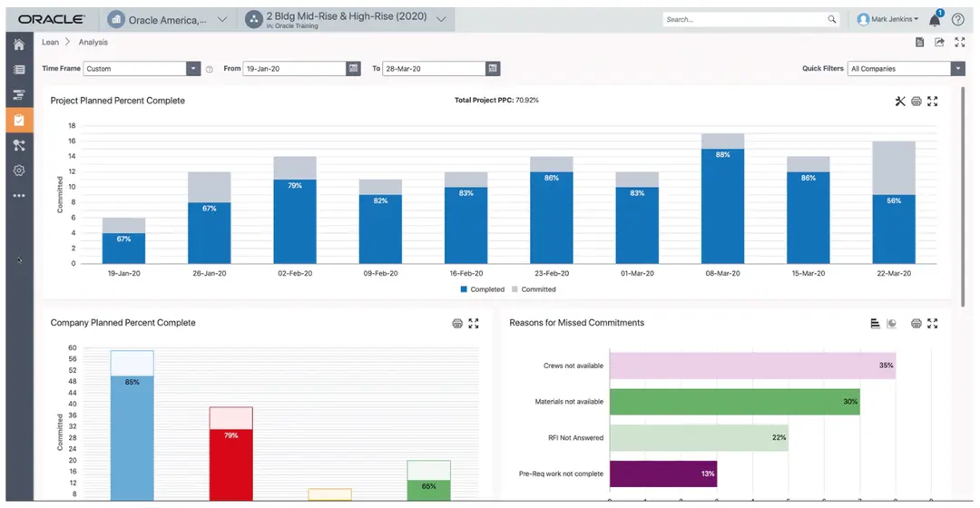The width and height of the screenshot is (980, 508).
Task: Expand the page to full screen
Action: coord(960,42)
